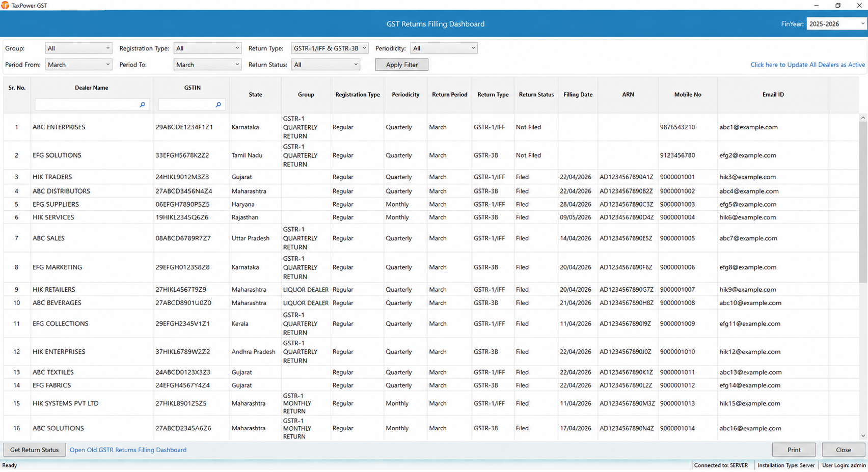Select the ABC ENTERPRISES dealer row
868x472 pixels.
point(431,127)
